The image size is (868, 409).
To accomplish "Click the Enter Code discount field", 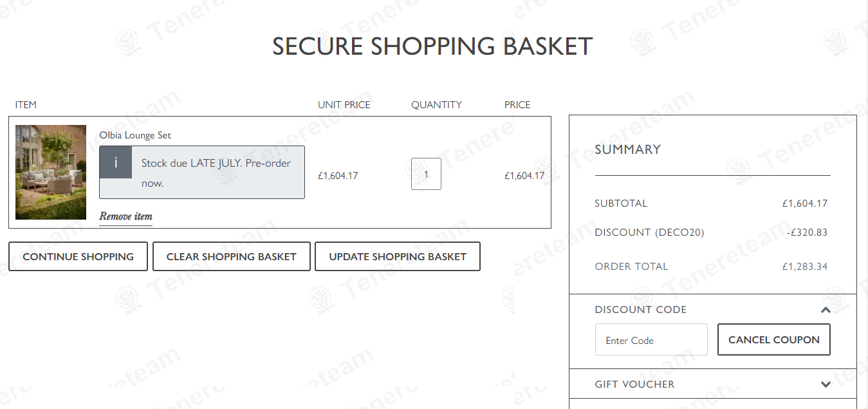I will point(651,340).
